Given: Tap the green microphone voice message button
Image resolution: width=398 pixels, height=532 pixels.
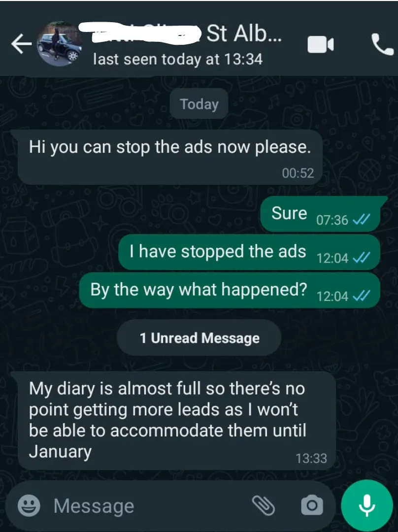Looking at the screenshot, I should [367, 505].
